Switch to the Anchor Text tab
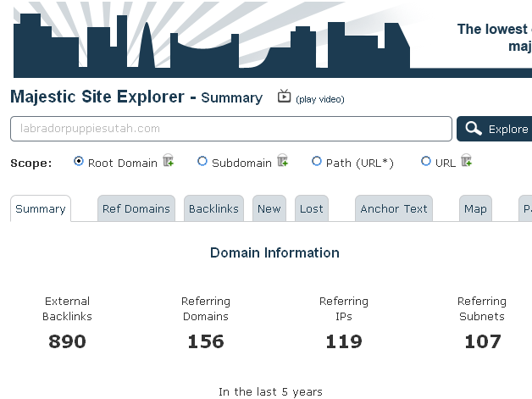 coord(394,208)
